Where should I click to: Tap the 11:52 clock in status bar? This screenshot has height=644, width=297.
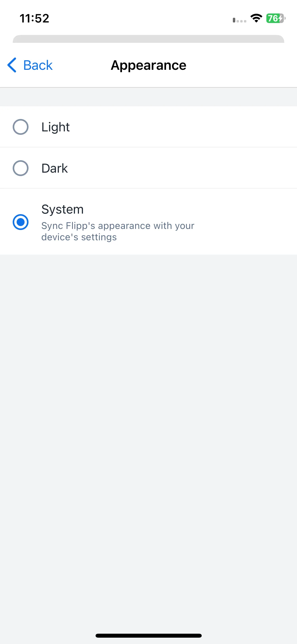point(34,19)
